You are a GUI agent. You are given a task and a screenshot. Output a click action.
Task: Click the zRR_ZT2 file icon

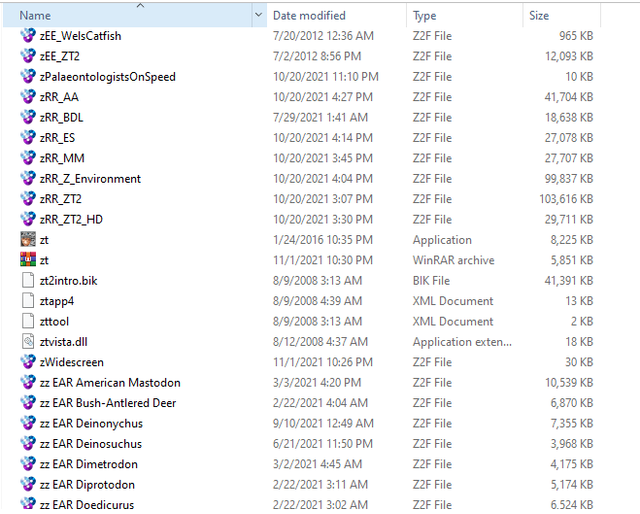pos(28,199)
